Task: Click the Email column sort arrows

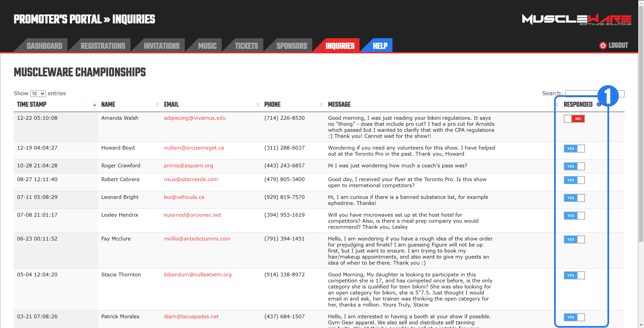Action: click(258, 105)
